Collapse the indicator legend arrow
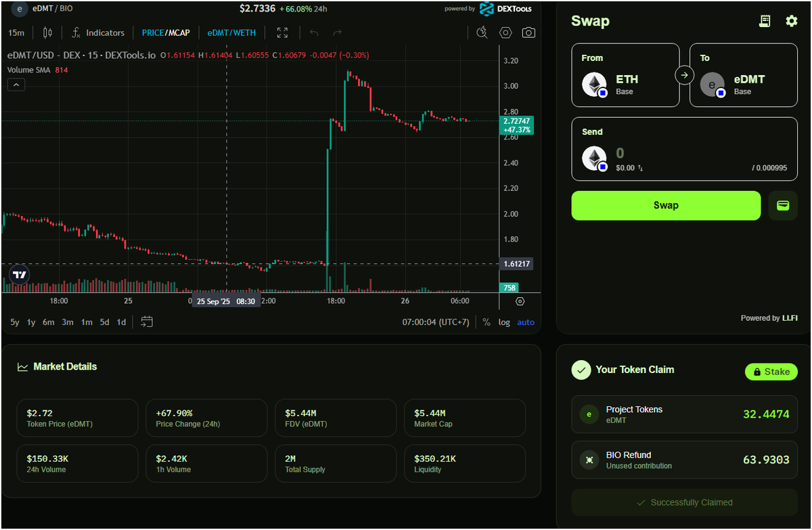The height and width of the screenshot is (530, 812). pos(16,85)
